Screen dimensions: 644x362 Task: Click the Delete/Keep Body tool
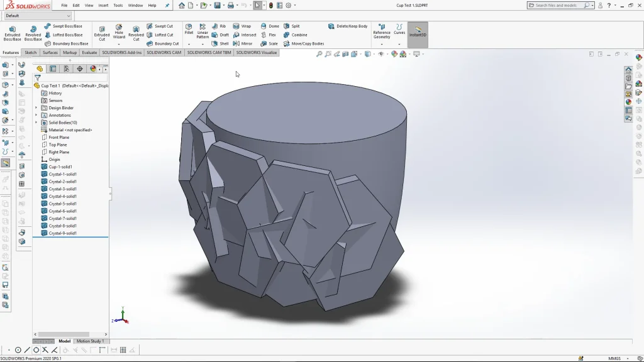[x=348, y=26]
